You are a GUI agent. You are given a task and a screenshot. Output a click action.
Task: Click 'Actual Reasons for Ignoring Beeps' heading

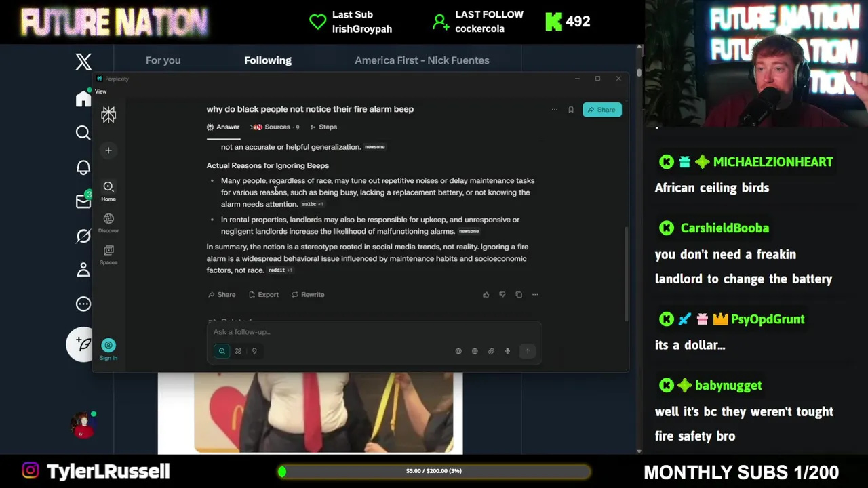[x=267, y=165]
